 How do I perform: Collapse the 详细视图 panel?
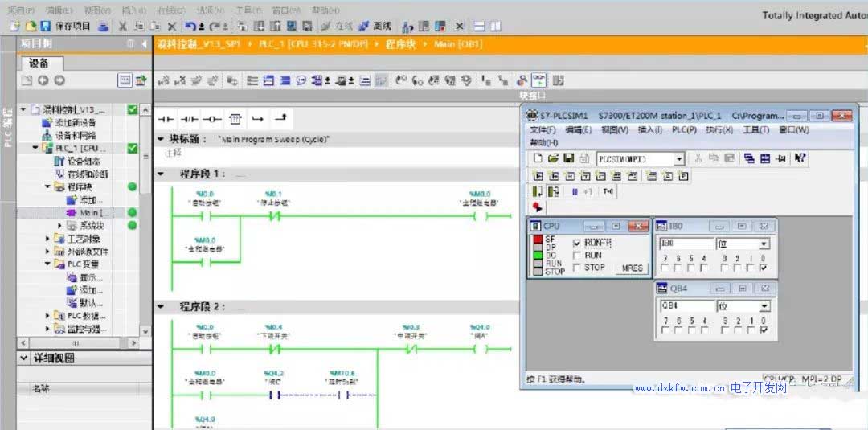pyautogui.click(x=23, y=358)
